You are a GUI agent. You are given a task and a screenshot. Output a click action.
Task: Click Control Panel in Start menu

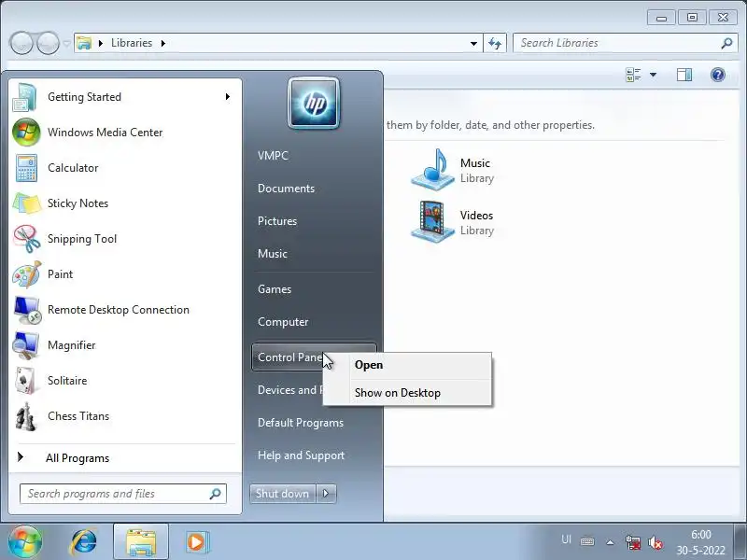click(x=289, y=357)
